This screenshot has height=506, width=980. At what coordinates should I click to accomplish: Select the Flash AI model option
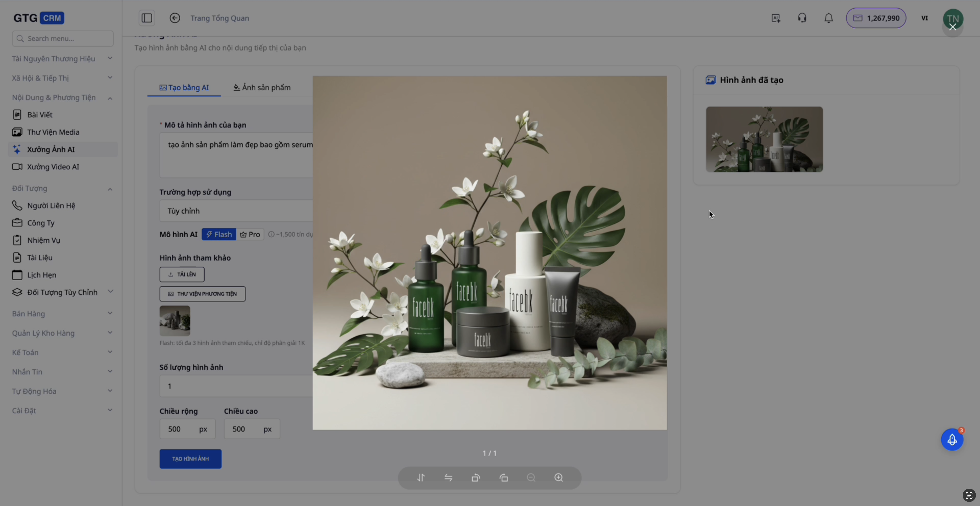219,234
